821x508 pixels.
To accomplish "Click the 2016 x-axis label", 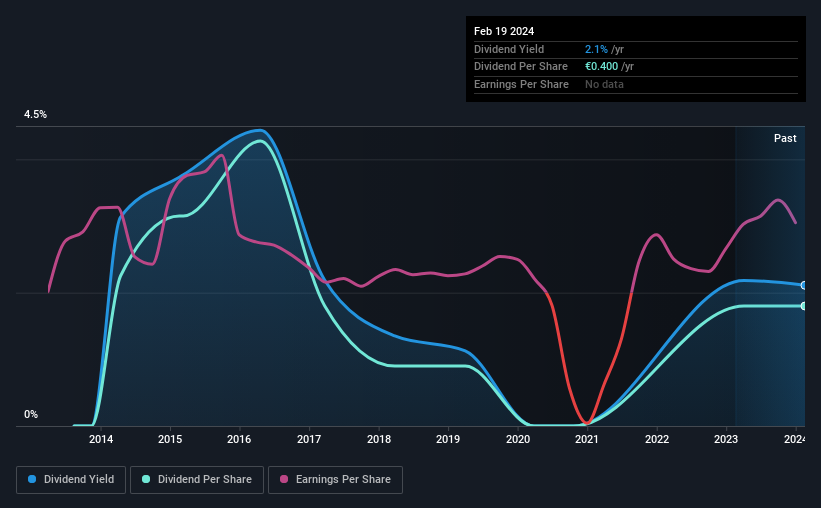I will 239,439.
